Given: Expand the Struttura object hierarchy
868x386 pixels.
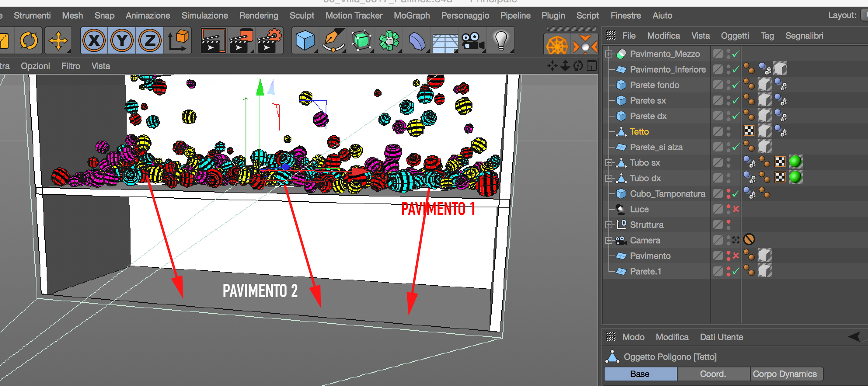Looking at the screenshot, I should click(x=609, y=225).
